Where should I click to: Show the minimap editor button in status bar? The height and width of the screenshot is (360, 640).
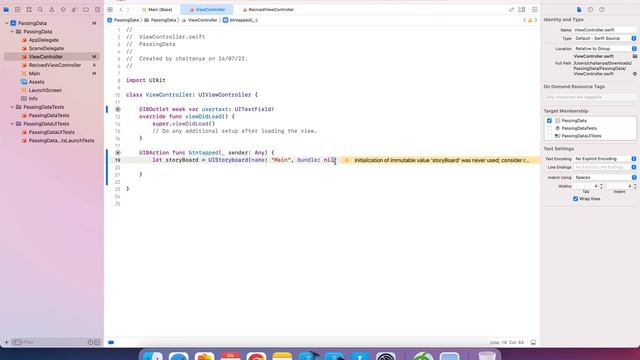533,342
